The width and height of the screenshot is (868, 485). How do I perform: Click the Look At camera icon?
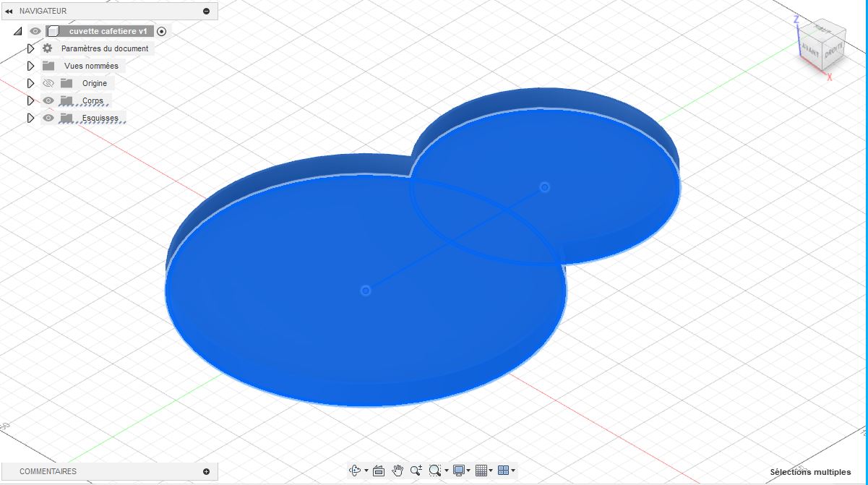378,471
